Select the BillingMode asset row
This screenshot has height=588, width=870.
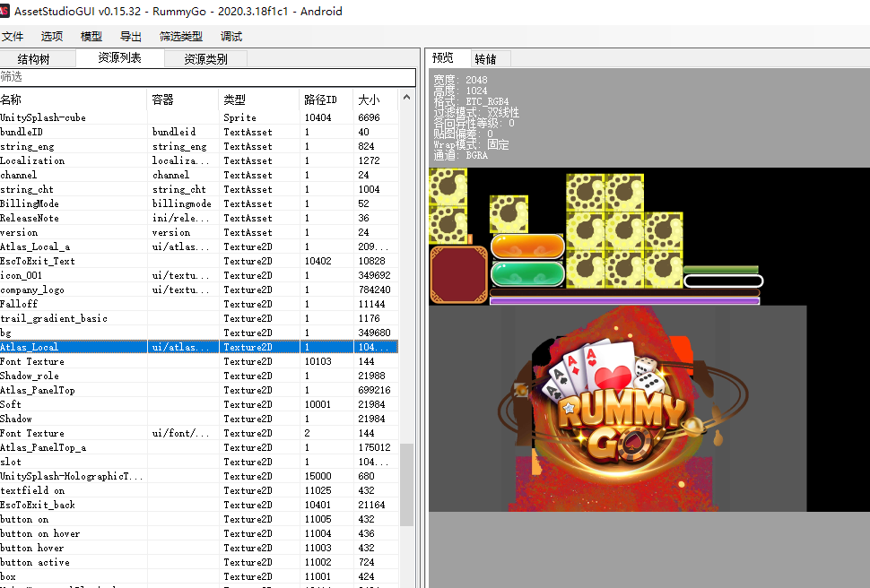[x=199, y=203]
